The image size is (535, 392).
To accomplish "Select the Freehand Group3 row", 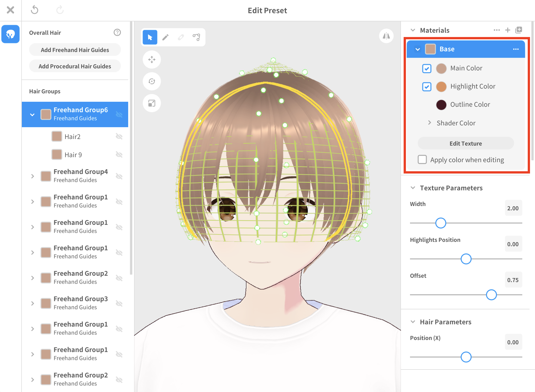I will click(75, 303).
